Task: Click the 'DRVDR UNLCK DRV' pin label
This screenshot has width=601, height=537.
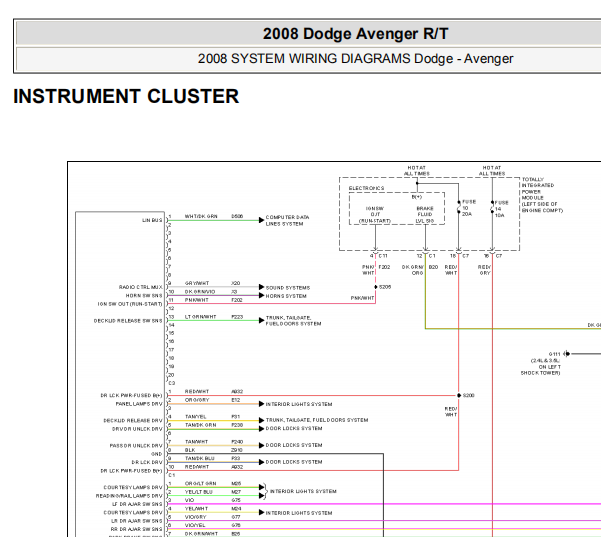Action: click(x=137, y=429)
